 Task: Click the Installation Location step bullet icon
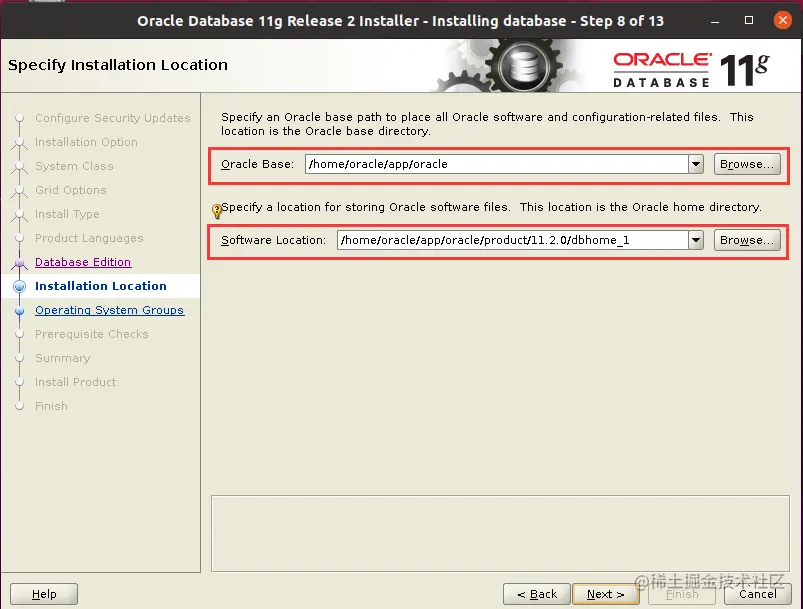19,286
